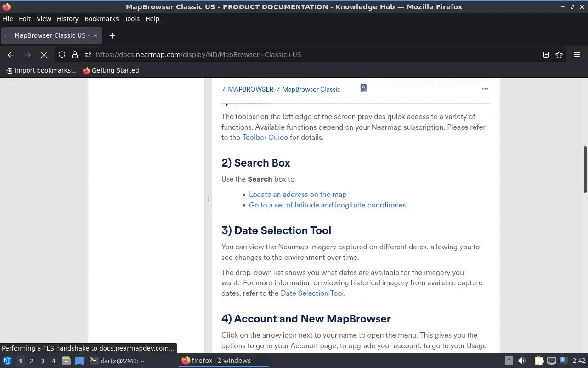Viewport: 588px width, 368px height.
Task: Open Locate an address on the map
Action: pyautogui.click(x=298, y=194)
